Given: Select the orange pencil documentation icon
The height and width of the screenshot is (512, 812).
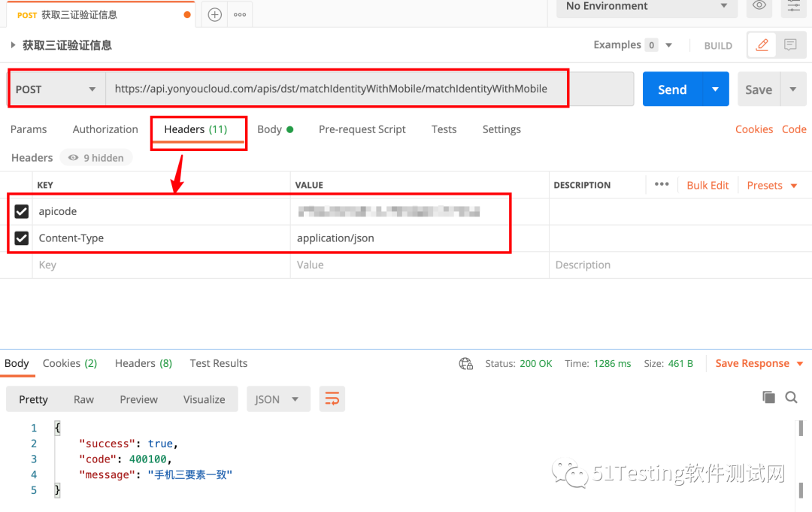Looking at the screenshot, I should click(x=761, y=44).
